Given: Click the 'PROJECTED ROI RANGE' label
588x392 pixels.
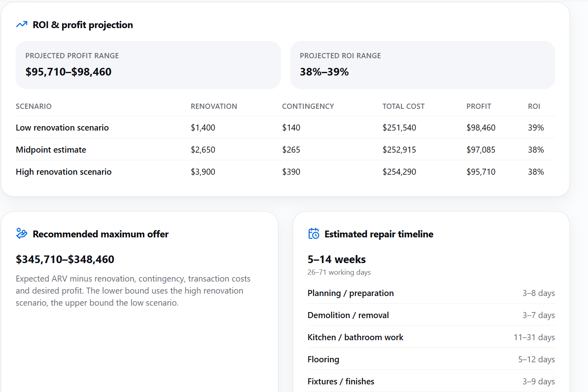Looking at the screenshot, I should click(x=340, y=56).
